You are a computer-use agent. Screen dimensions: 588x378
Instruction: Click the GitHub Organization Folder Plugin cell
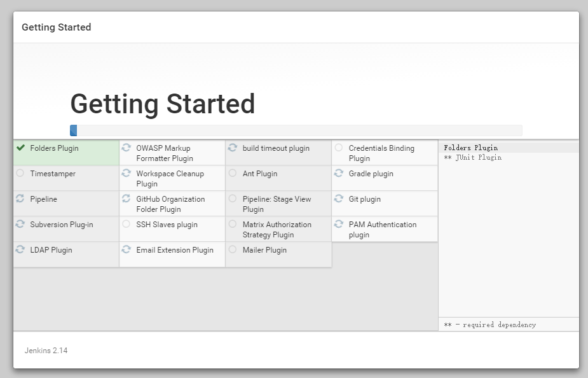tap(170, 204)
